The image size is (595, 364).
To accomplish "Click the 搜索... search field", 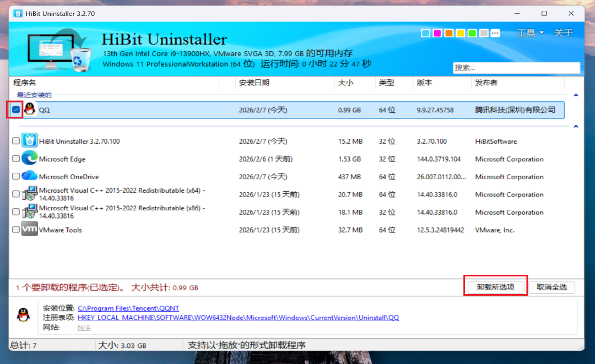I will coord(516,68).
